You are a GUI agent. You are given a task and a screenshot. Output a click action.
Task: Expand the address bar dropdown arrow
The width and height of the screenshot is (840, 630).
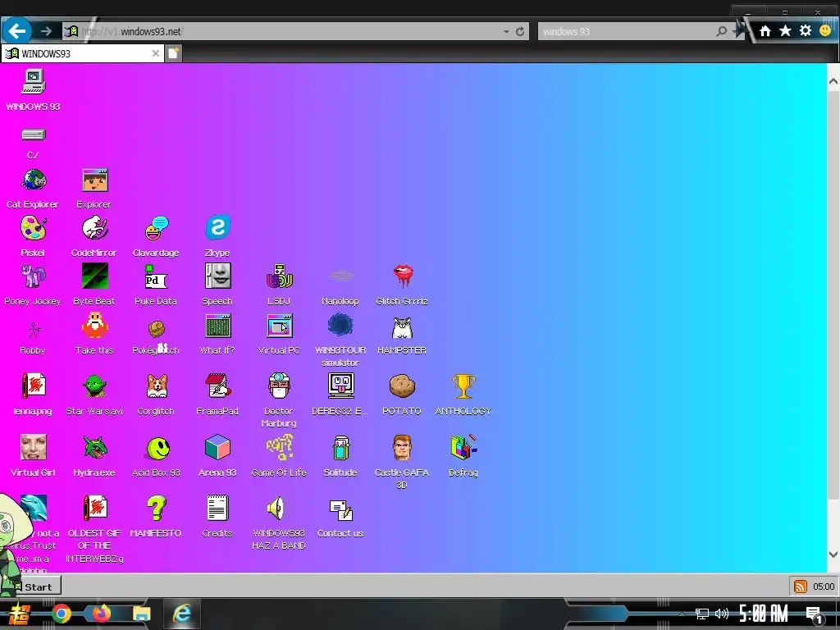click(x=506, y=32)
